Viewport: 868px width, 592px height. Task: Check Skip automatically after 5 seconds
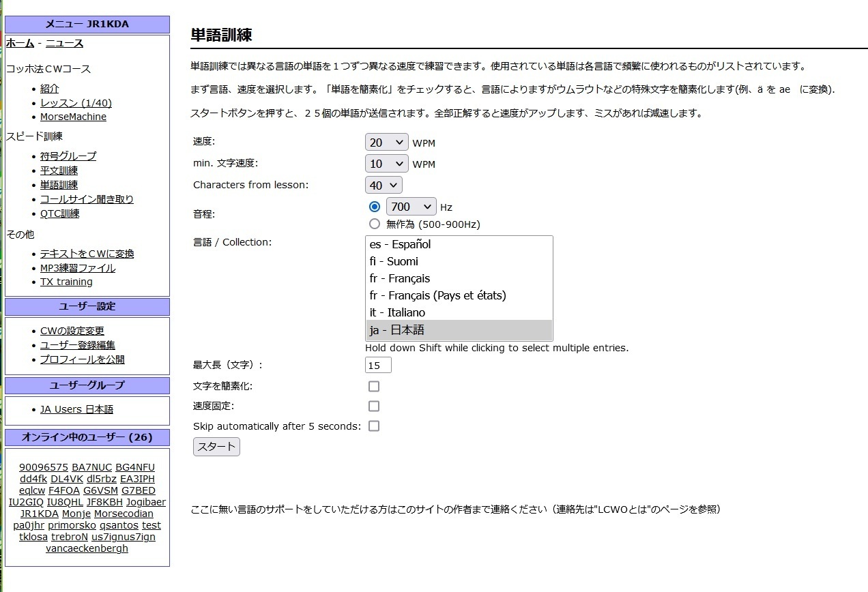pyautogui.click(x=374, y=426)
